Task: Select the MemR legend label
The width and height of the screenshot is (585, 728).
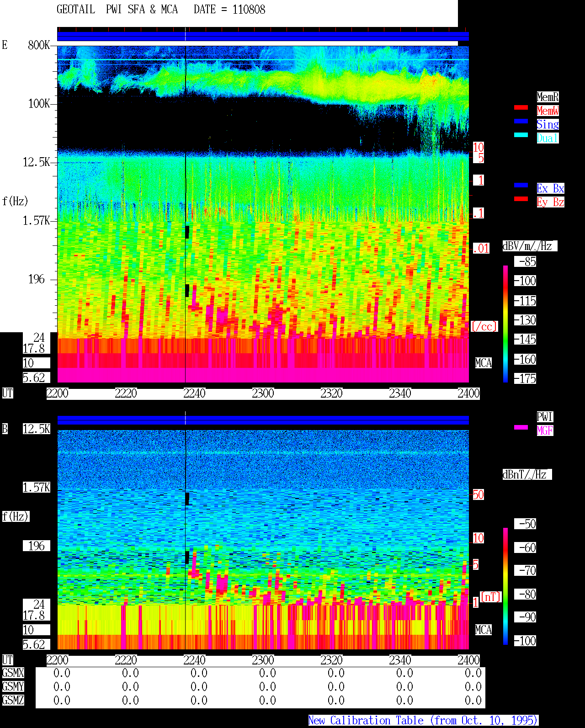Action: pyautogui.click(x=548, y=97)
